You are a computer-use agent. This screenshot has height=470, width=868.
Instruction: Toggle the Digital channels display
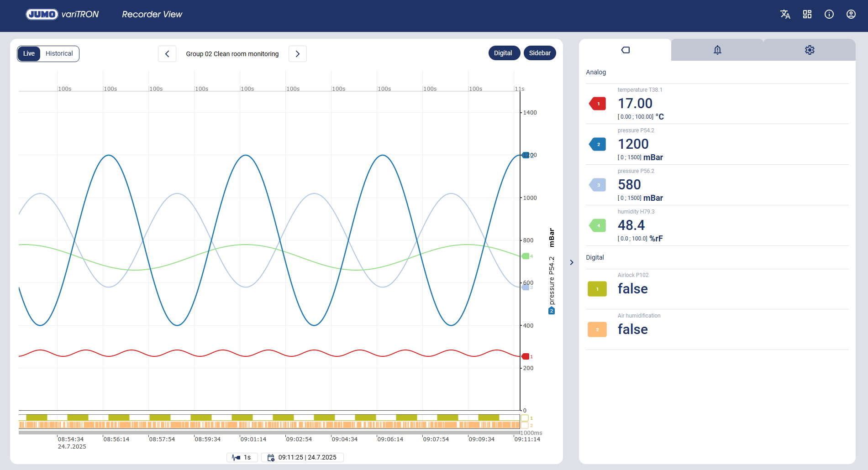coord(503,53)
